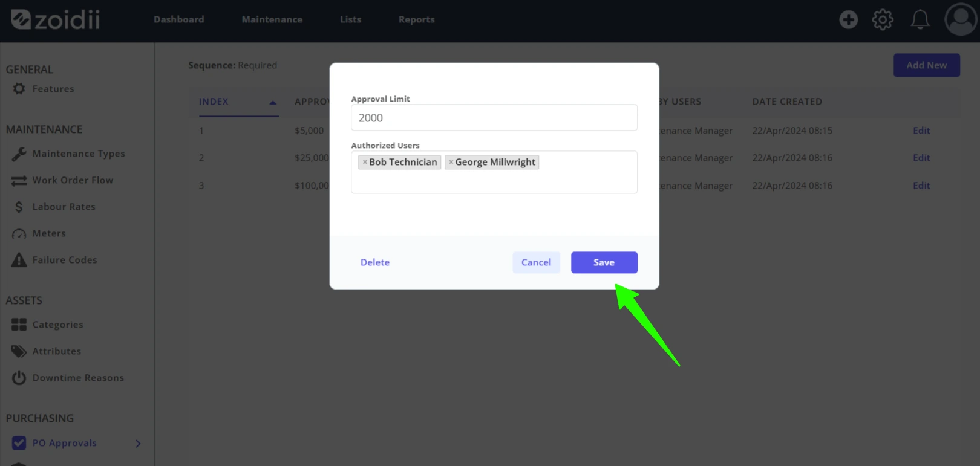Sort by INDEX column arrow
Viewport: 980px width, 466px height.
pyautogui.click(x=273, y=103)
